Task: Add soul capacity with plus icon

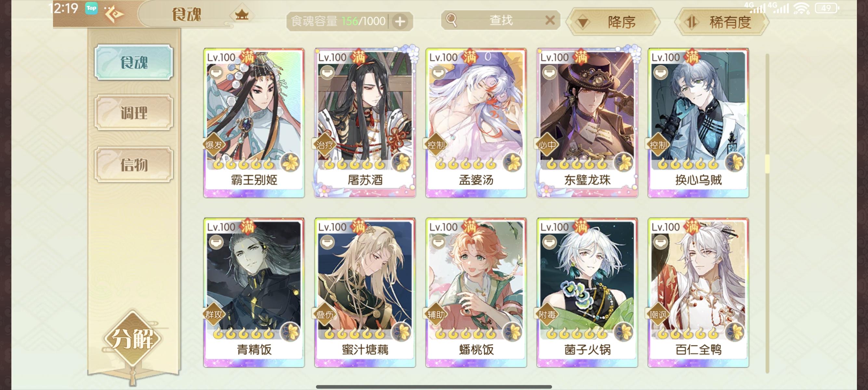Action: (400, 21)
